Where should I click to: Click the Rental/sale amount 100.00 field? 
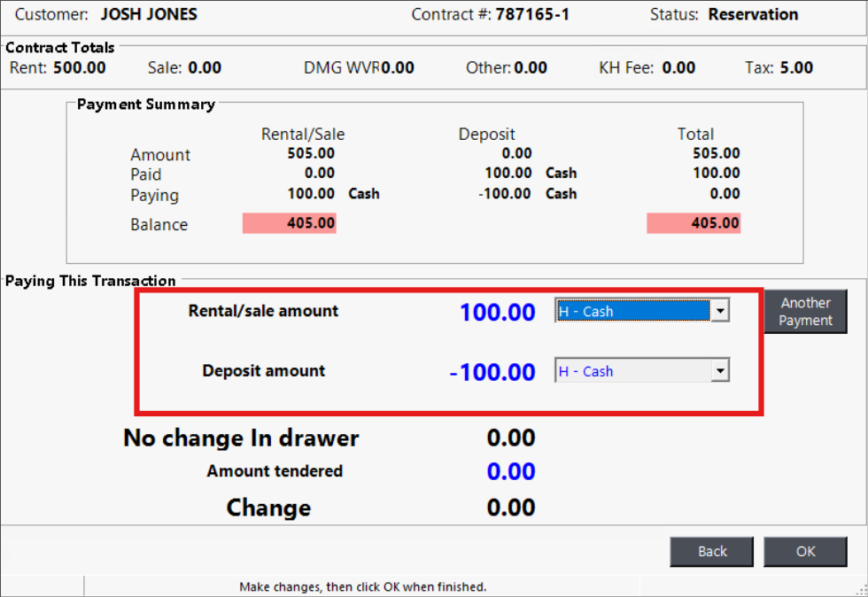pos(498,313)
